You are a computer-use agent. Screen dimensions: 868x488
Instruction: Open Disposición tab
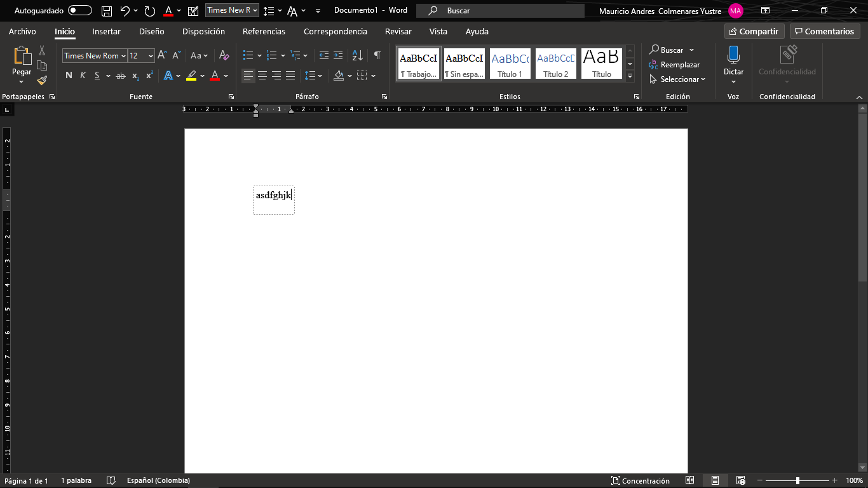click(203, 31)
